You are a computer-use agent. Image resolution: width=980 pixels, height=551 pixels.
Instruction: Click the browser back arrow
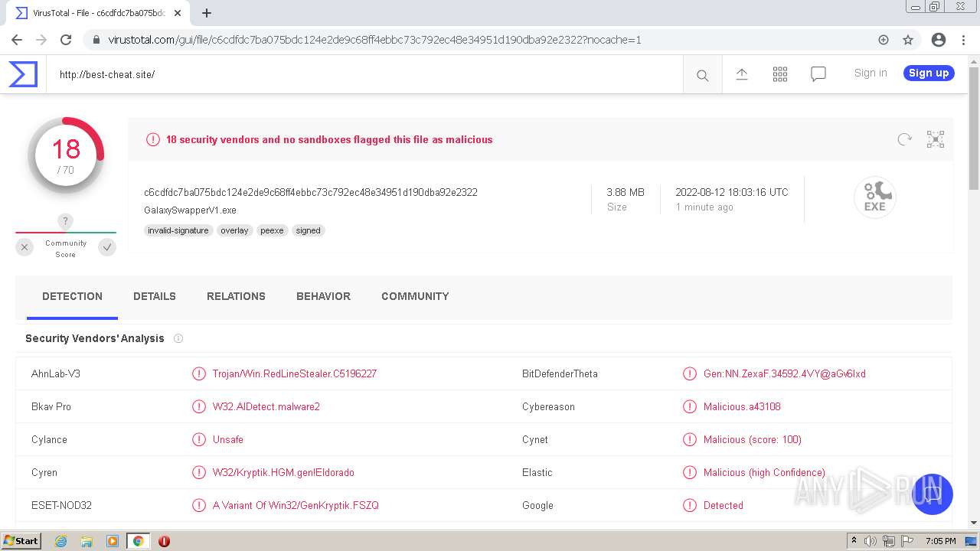click(17, 40)
